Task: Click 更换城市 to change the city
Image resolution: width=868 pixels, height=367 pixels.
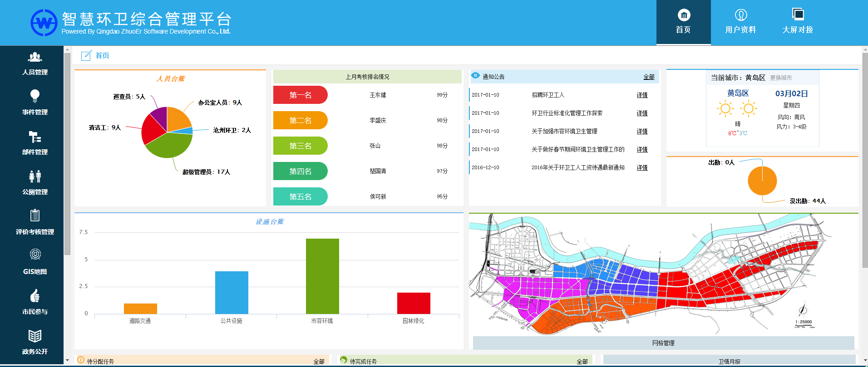Action: pos(781,78)
